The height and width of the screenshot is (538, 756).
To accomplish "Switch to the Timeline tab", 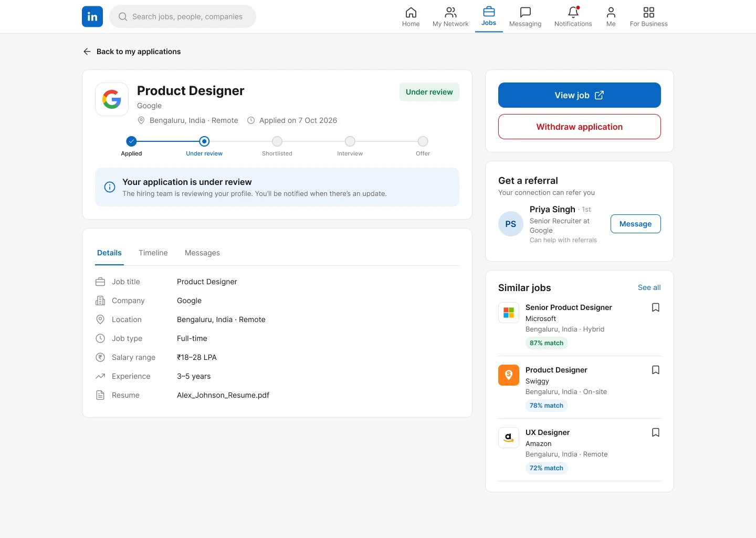I will tap(153, 253).
